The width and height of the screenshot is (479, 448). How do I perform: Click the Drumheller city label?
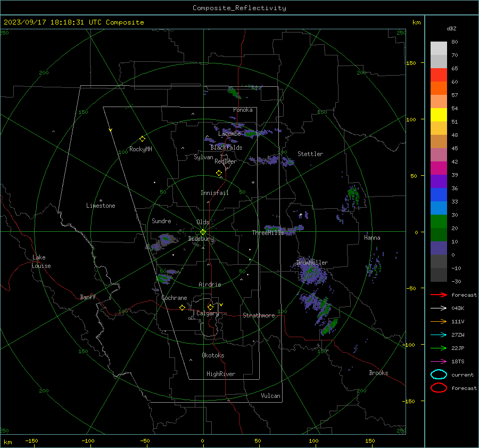[312, 263]
